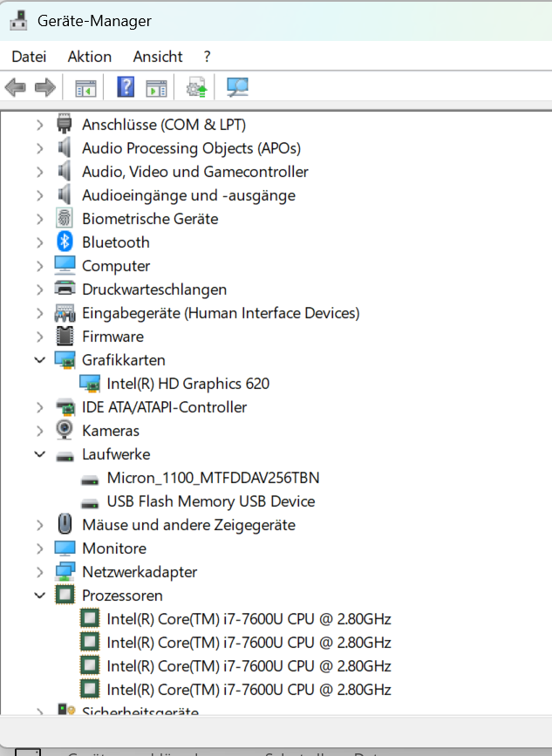Click the Show/Hide console tree icon
This screenshot has width=552, height=756.
point(85,88)
